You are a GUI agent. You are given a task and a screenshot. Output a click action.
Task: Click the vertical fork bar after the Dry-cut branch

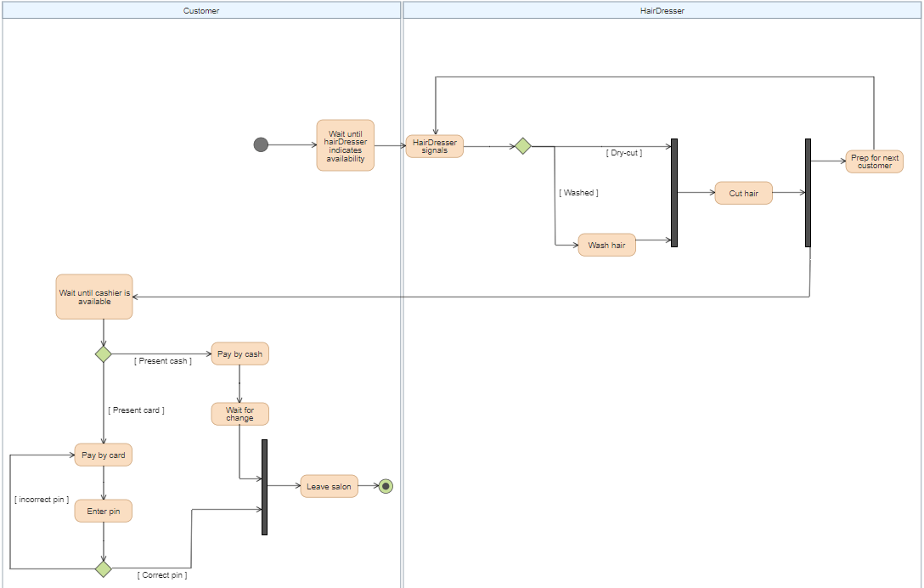(x=673, y=193)
